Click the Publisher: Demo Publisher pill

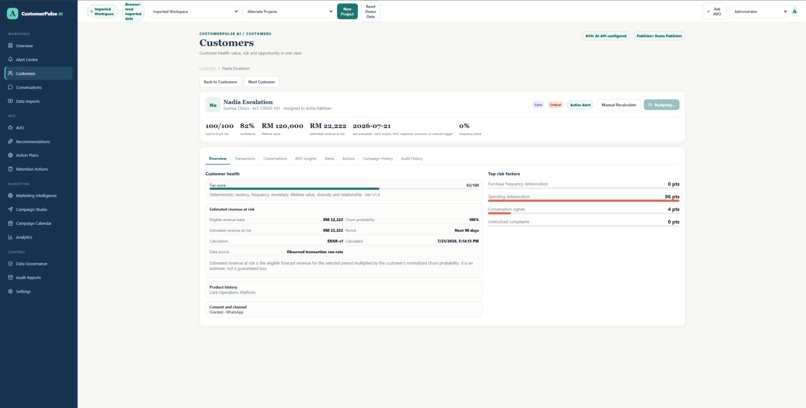[659, 36]
